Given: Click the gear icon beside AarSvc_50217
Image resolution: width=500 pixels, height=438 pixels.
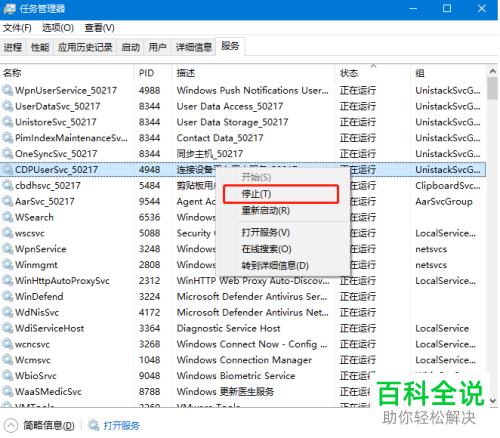Looking at the screenshot, I should [x=7, y=201].
